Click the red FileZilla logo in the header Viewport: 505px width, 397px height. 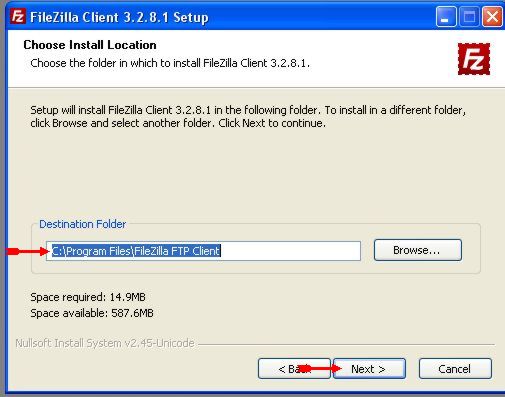(x=474, y=59)
